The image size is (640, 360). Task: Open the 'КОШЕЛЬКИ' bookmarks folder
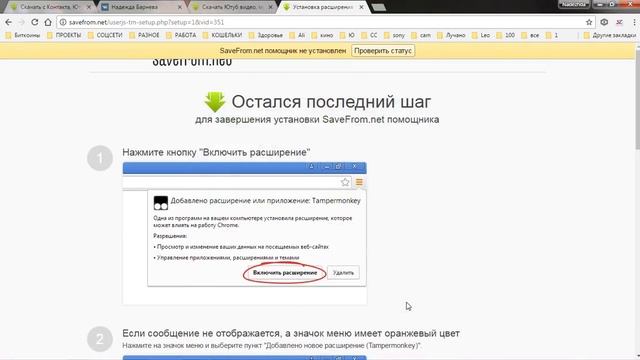click(x=222, y=35)
